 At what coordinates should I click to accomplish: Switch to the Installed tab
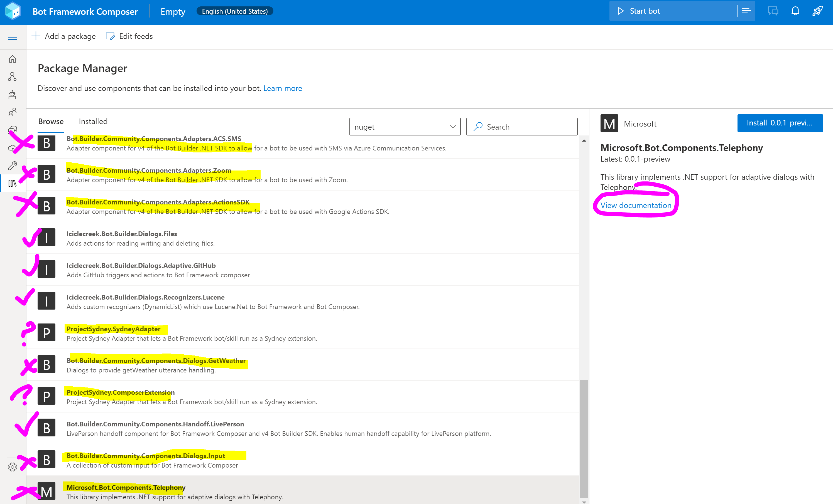point(93,121)
